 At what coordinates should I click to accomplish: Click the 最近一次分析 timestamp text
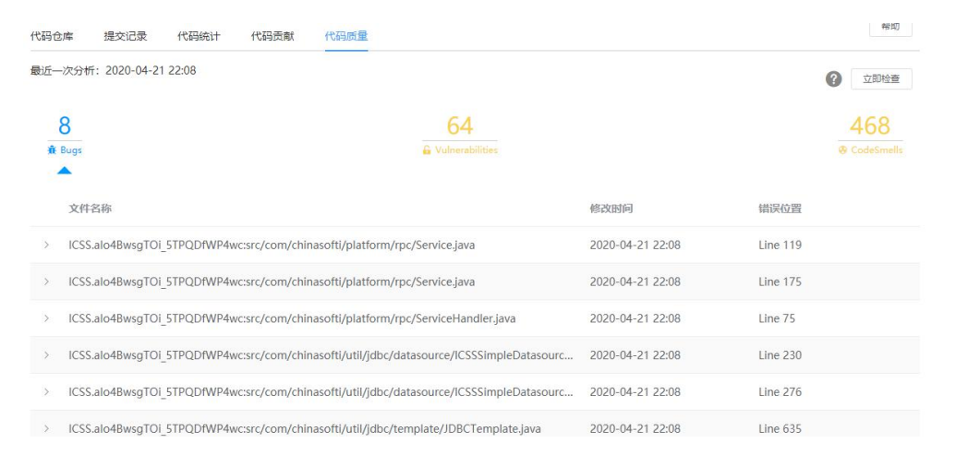[113, 70]
